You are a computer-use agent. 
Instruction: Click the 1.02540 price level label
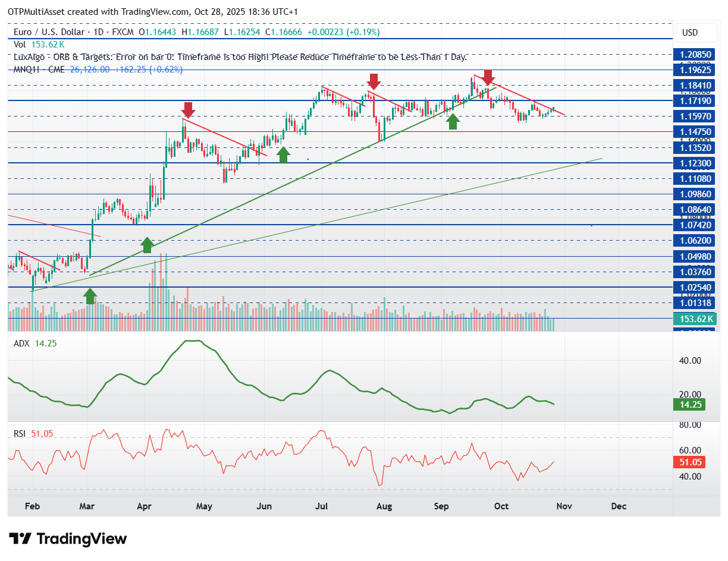click(x=695, y=287)
